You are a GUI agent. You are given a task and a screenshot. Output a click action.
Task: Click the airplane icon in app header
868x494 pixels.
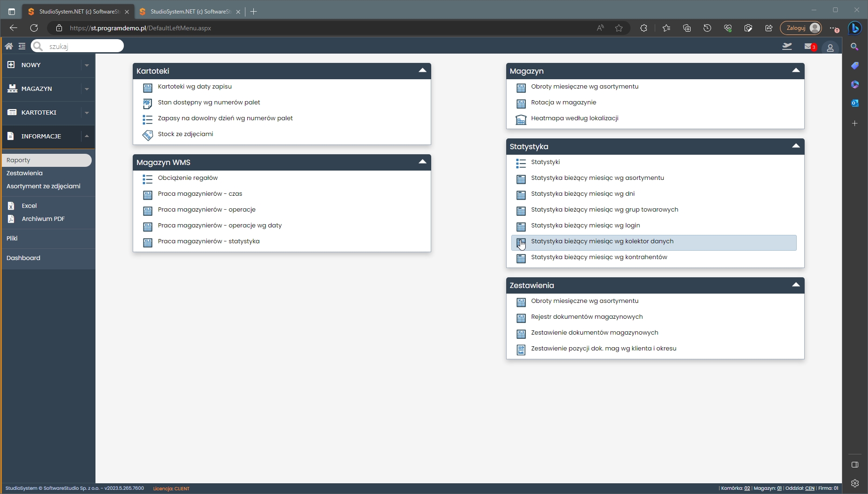point(787,47)
